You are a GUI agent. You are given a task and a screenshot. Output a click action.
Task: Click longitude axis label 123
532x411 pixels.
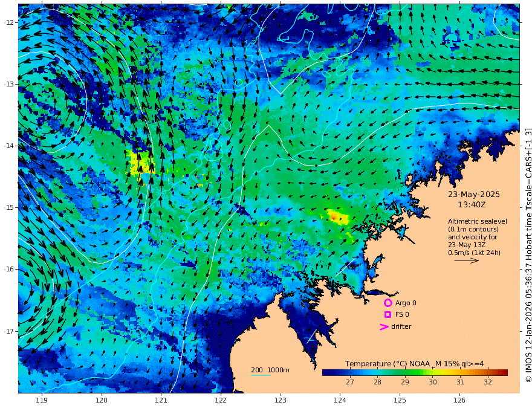(281, 400)
